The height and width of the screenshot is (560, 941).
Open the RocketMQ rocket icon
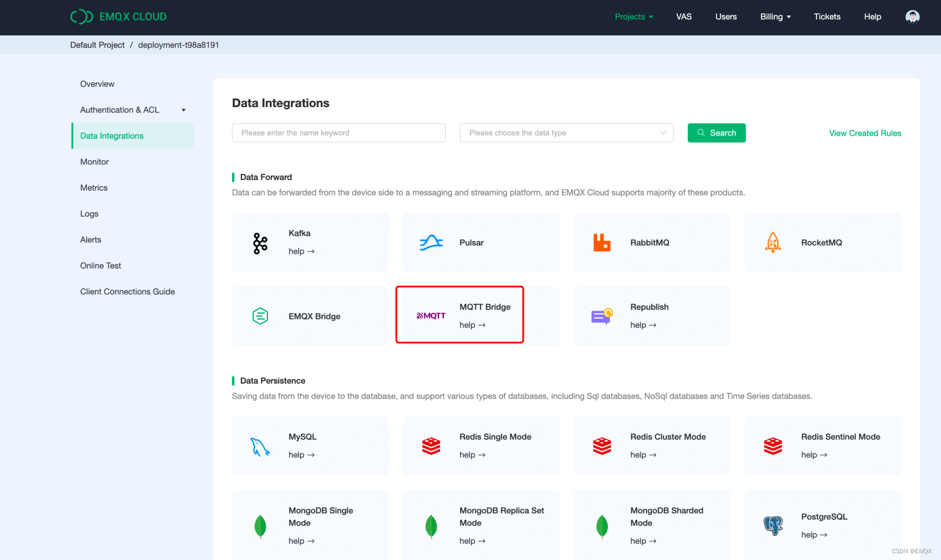pos(773,243)
